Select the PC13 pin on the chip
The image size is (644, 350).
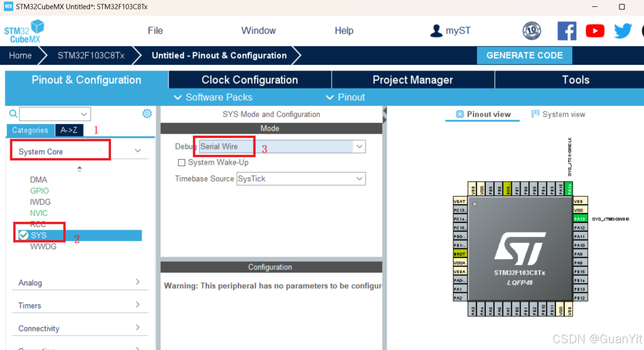click(460, 210)
